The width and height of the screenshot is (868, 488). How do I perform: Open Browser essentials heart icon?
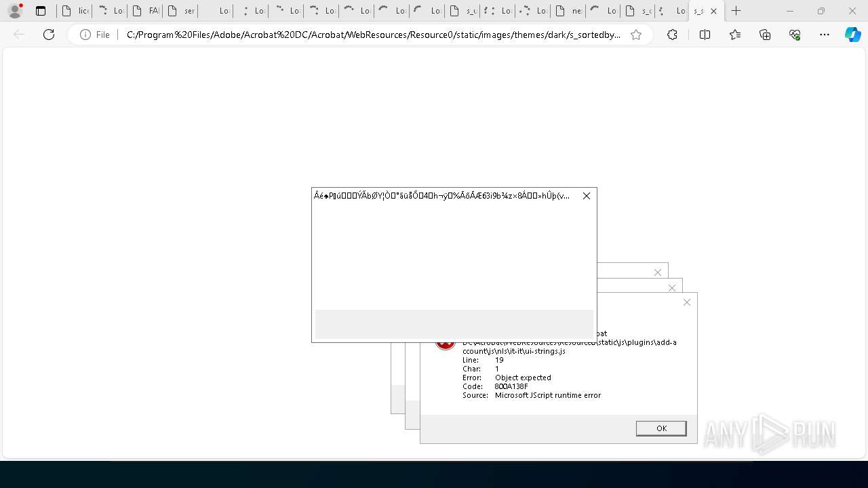point(795,35)
